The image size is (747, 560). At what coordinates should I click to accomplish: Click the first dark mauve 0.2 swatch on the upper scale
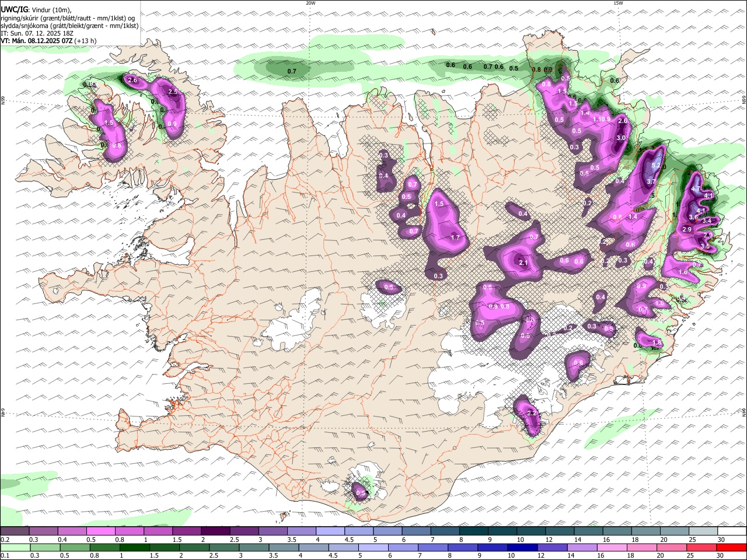(15, 531)
